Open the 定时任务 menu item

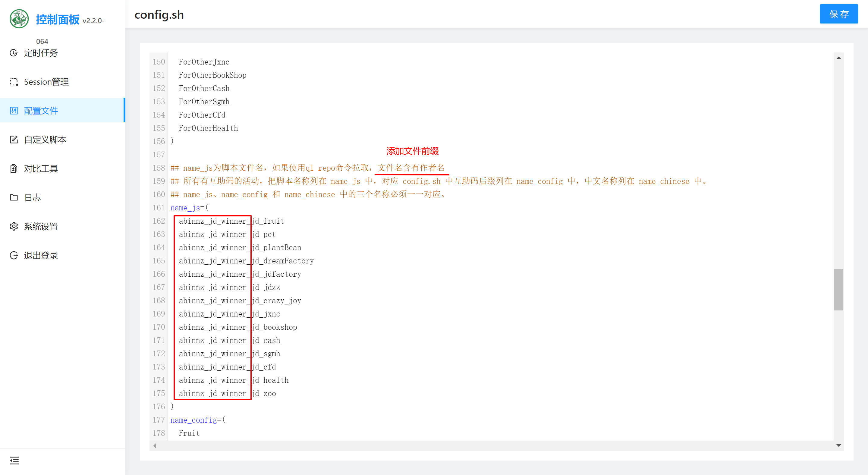(41, 53)
